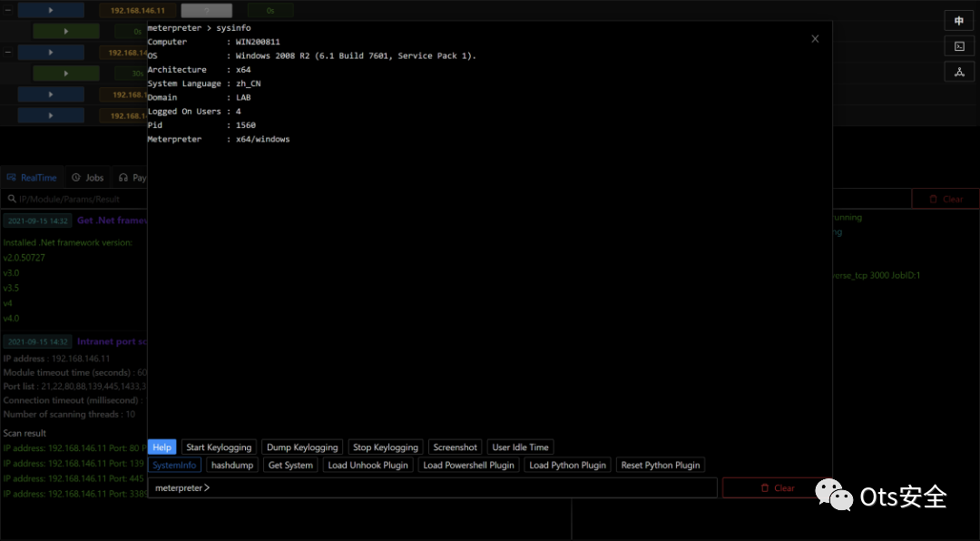Click the Computer WIN200811 output line
This screenshot has width=980, height=541.
coord(214,42)
